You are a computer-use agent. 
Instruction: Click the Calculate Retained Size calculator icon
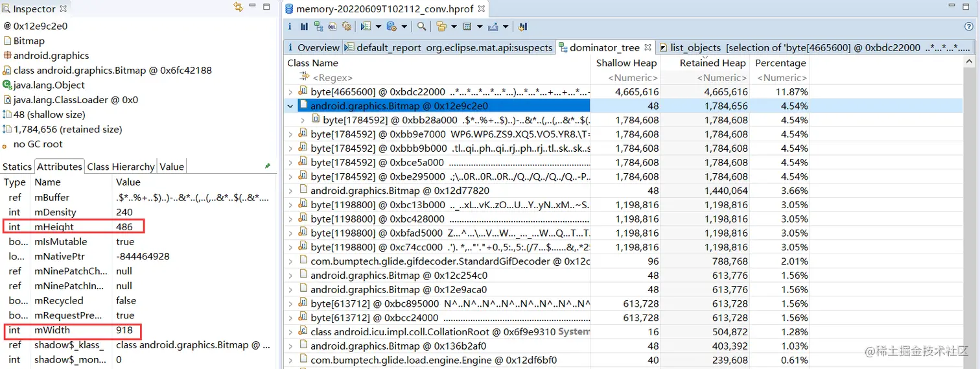467,27
